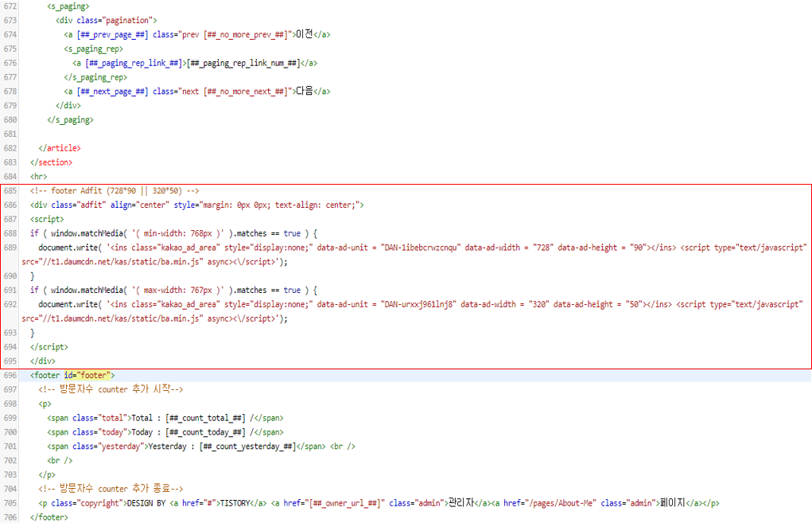Click the <br /> tag on line 702
Screen dimensions: 812x523
(60, 460)
